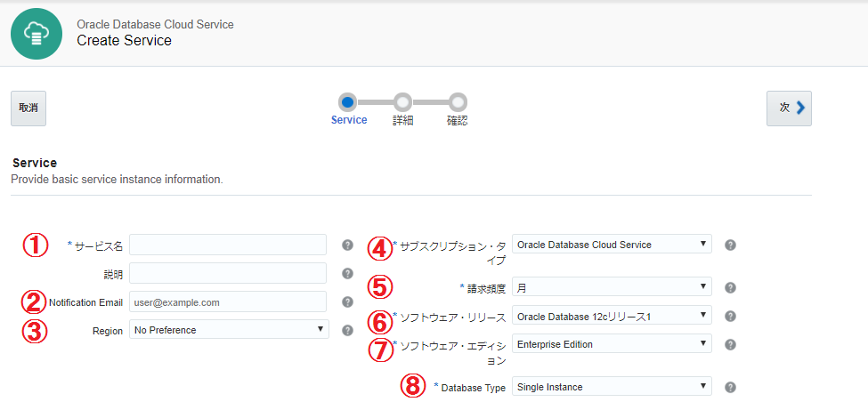The height and width of the screenshot is (418, 868).
Task: Click help icon beside Database Type dropdown
Action: tap(730, 387)
